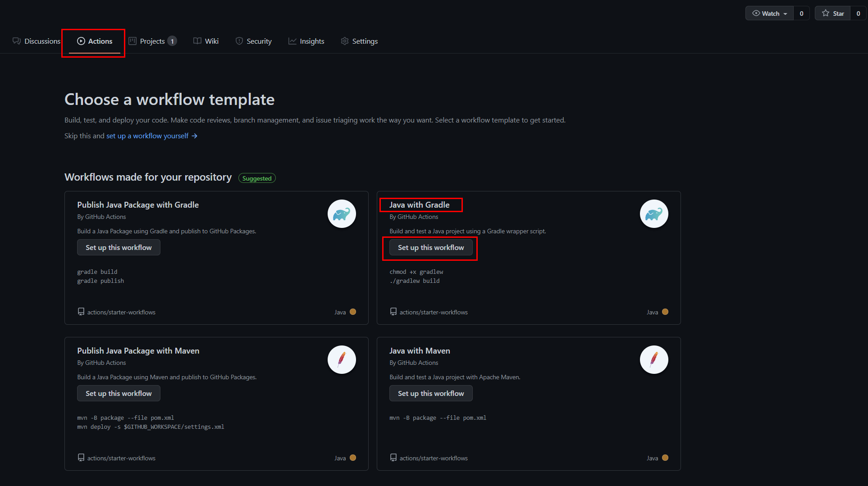The image size is (868, 486).
Task: Click 'Publish Java Package with Gradle' title
Action: (x=138, y=205)
